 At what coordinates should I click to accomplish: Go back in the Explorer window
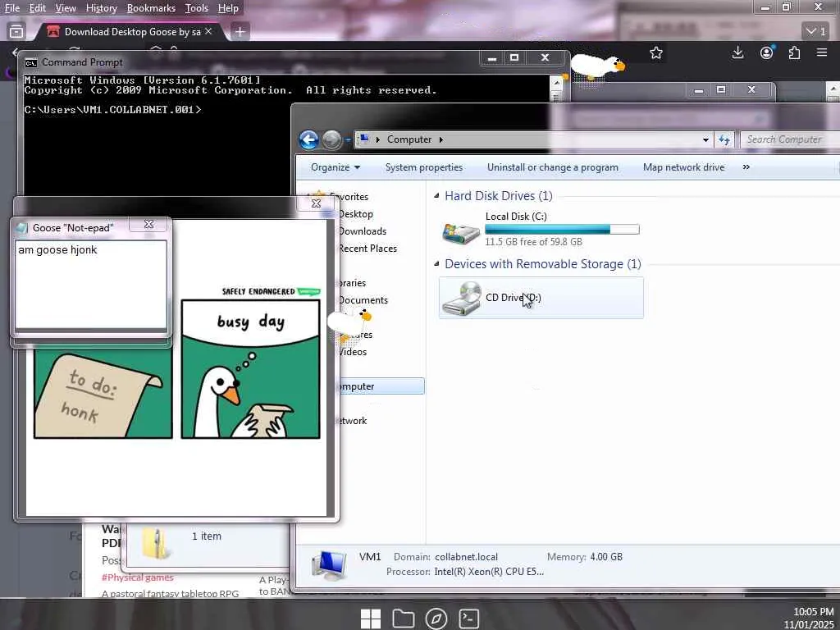pyautogui.click(x=308, y=139)
